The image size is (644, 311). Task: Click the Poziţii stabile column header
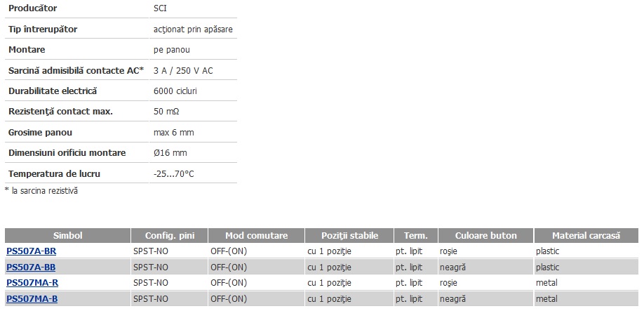pos(349,235)
